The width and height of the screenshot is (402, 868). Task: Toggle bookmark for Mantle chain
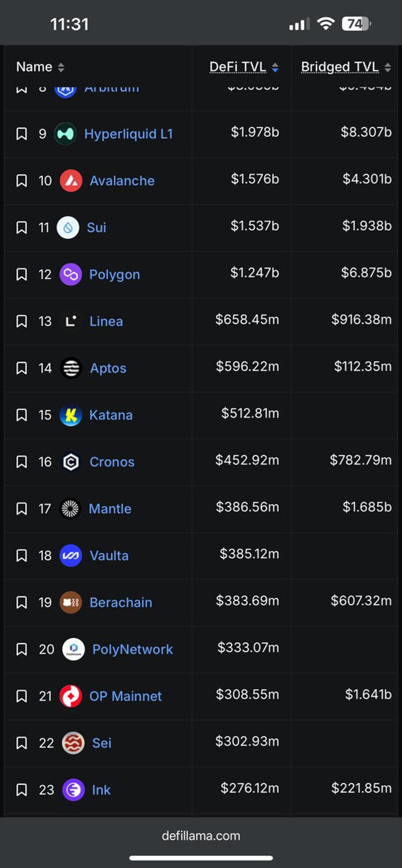coord(21,509)
